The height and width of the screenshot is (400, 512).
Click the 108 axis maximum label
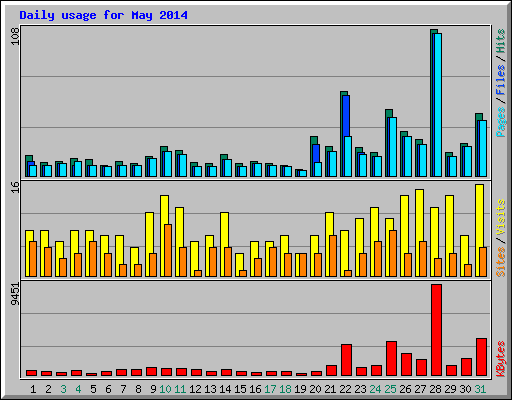[x=16, y=36]
